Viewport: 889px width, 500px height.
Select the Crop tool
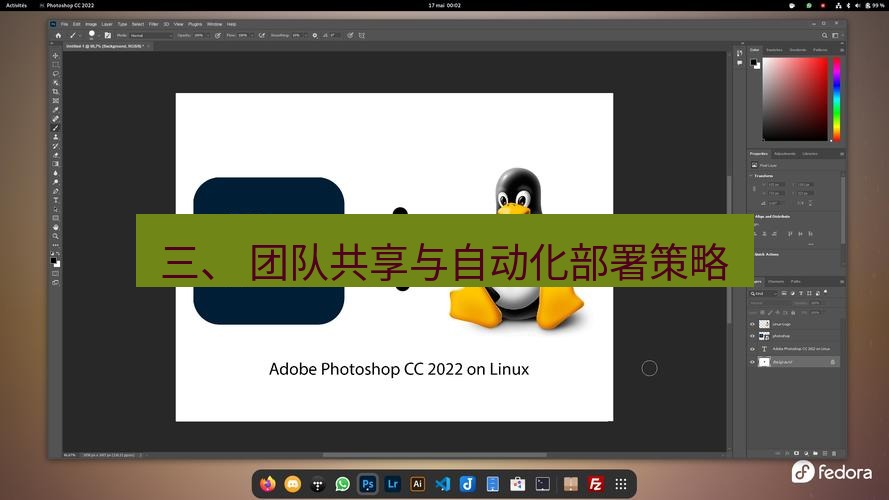tap(56, 92)
